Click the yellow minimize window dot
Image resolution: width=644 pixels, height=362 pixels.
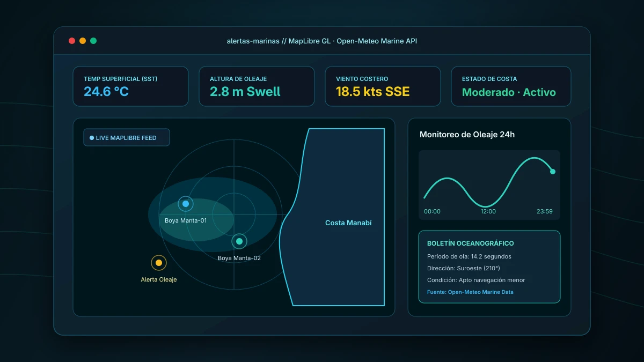83,41
